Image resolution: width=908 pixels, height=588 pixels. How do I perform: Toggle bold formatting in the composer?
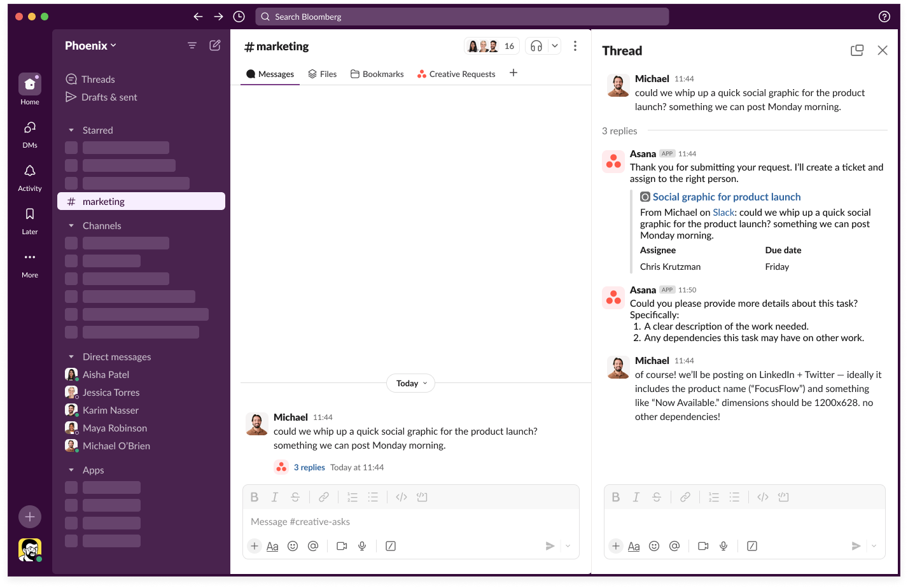coord(254,496)
